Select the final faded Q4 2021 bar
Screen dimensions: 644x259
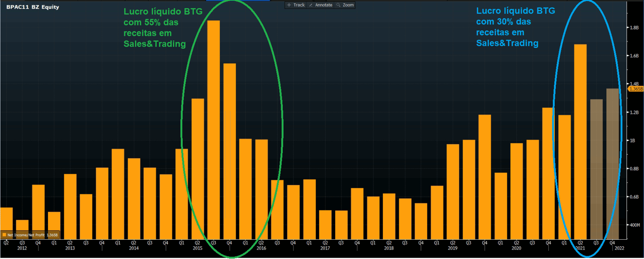point(612,164)
